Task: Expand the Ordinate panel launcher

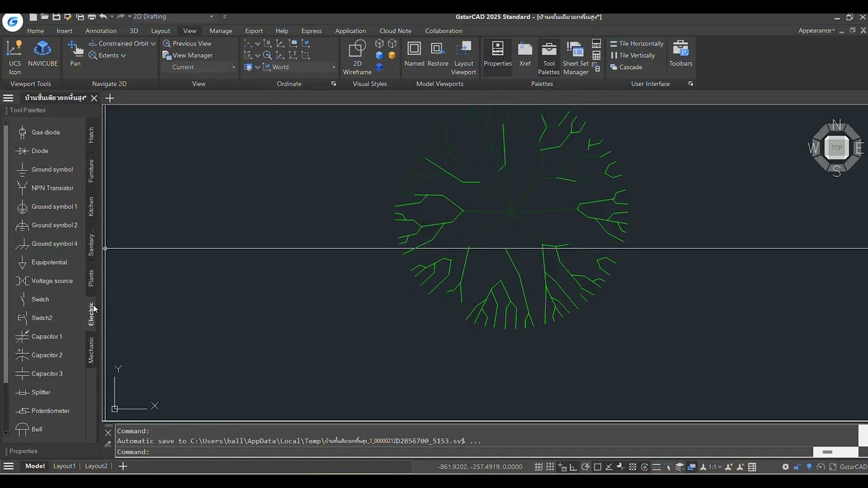Action: [x=334, y=84]
